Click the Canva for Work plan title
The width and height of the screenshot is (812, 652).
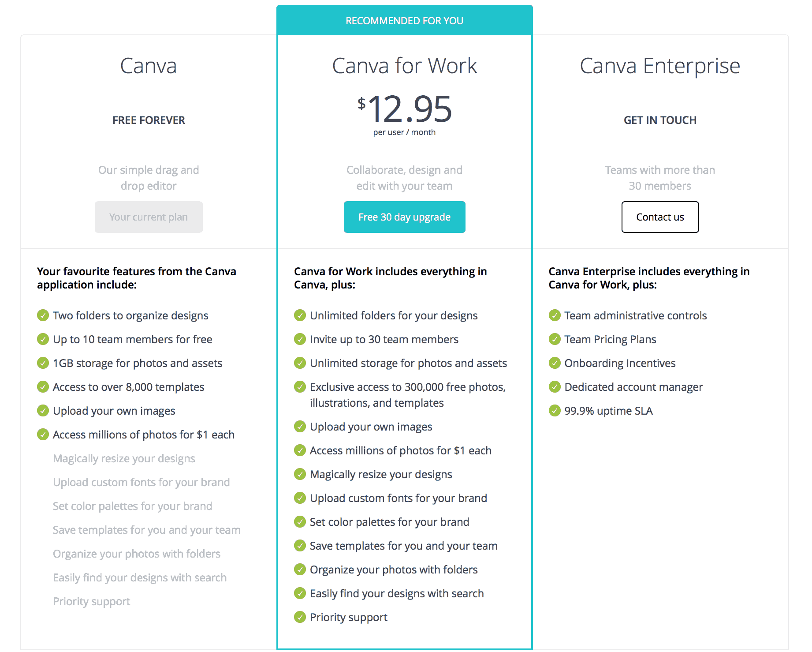(x=404, y=66)
